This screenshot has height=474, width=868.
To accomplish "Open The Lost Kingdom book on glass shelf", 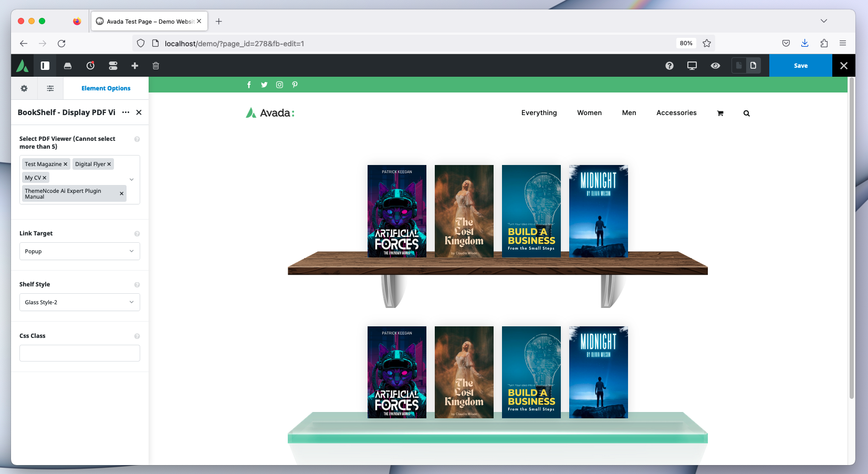I will tap(464, 372).
